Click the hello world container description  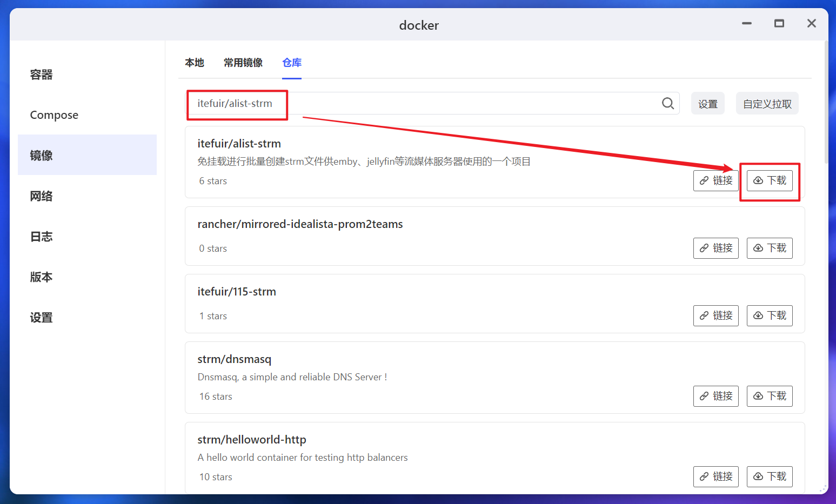tap(303, 458)
